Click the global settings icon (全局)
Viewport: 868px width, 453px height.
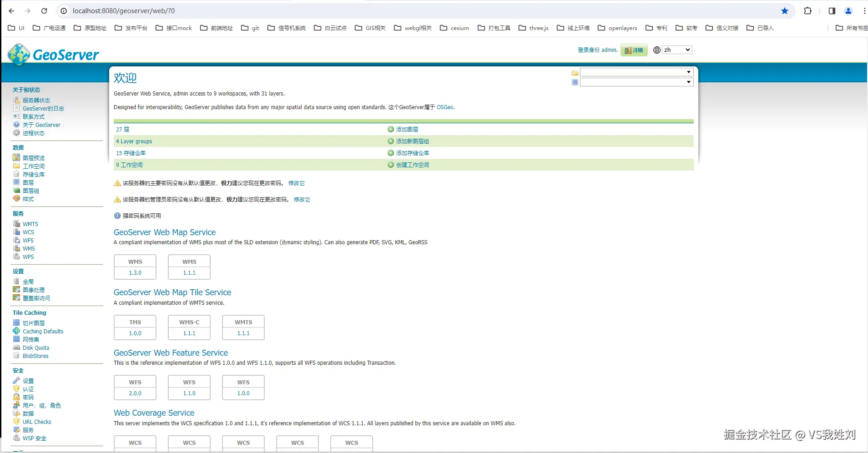pyautogui.click(x=16, y=282)
